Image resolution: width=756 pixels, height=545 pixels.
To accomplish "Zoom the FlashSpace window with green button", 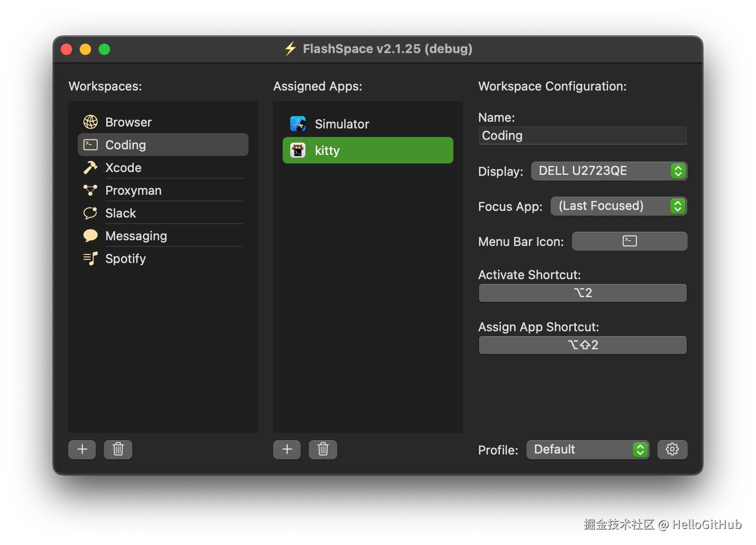I will coord(104,49).
